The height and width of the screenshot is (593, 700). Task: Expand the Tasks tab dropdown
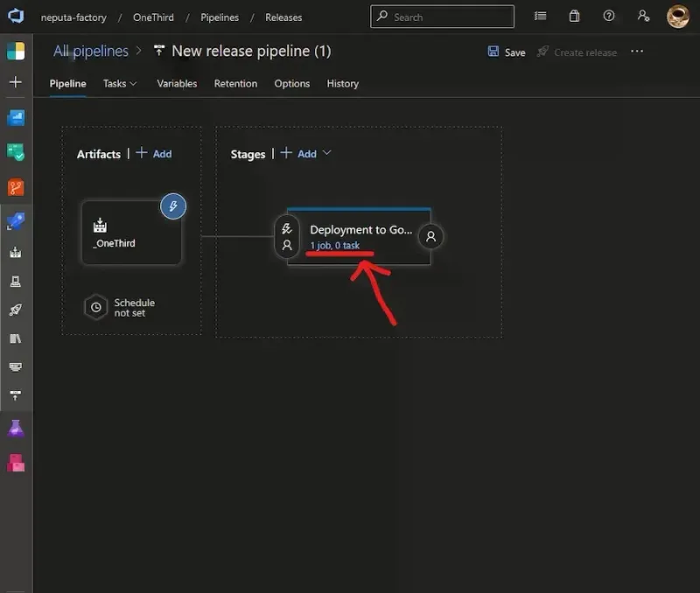(x=120, y=84)
